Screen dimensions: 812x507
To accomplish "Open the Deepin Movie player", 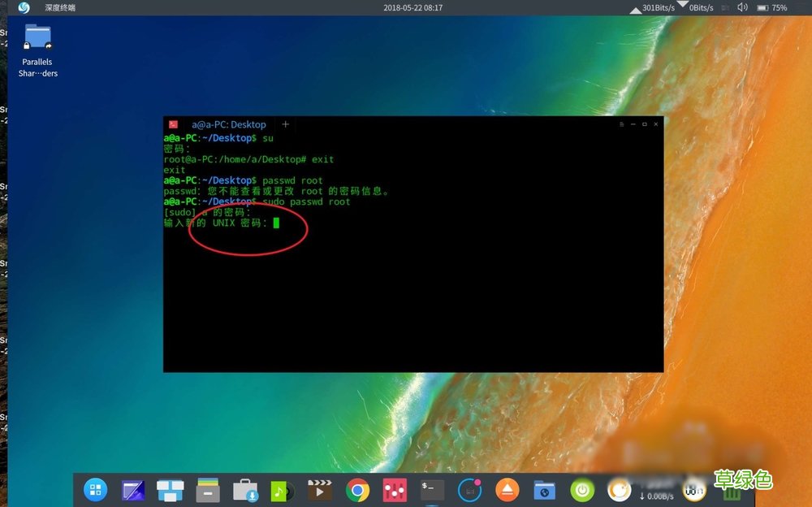I will 319,490.
